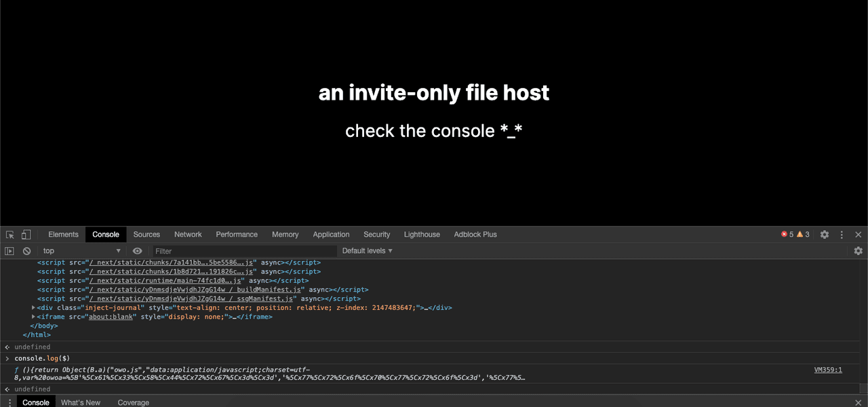
Task: Expand the about:blank iframe node
Action: [34, 317]
